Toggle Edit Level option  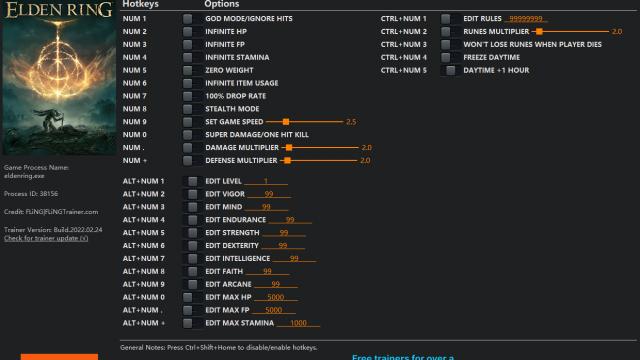click(192, 181)
